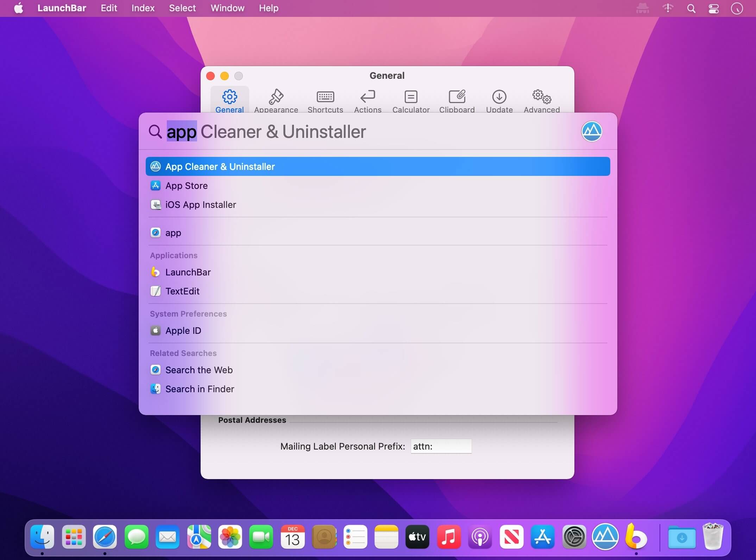Launch FaceTime from the Dock
The height and width of the screenshot is (560, 756).
click(x=262, y=537)
